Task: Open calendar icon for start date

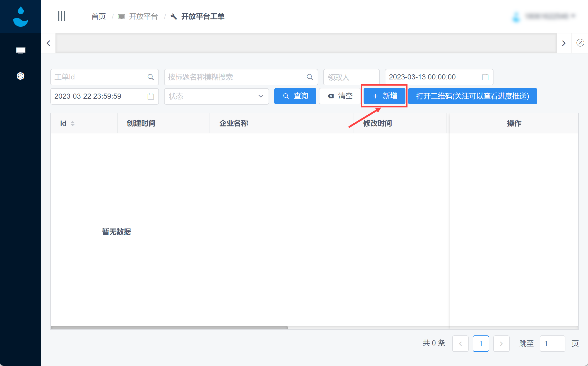Action: point(485,77)
